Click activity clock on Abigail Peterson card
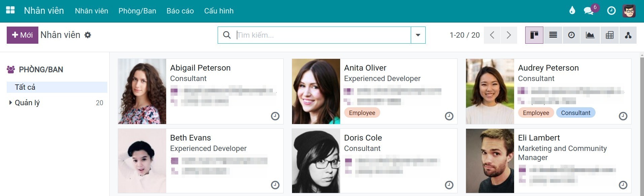 click(275, 116)
